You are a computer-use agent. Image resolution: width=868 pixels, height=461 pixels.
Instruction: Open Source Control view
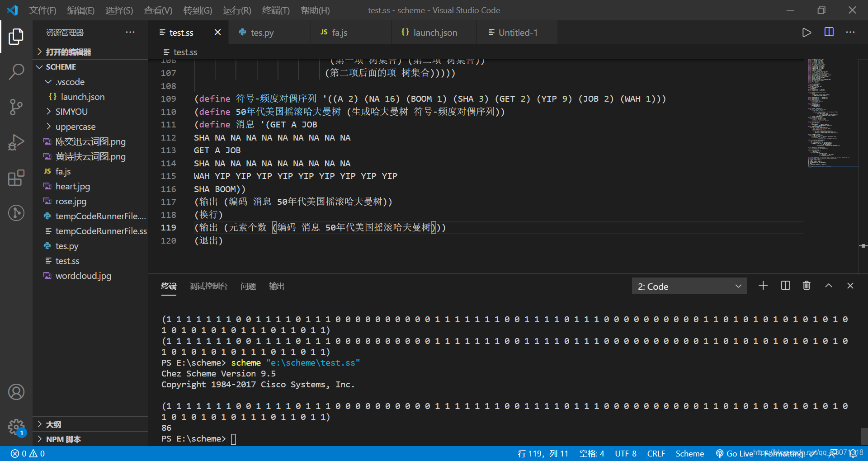(16, 107)
